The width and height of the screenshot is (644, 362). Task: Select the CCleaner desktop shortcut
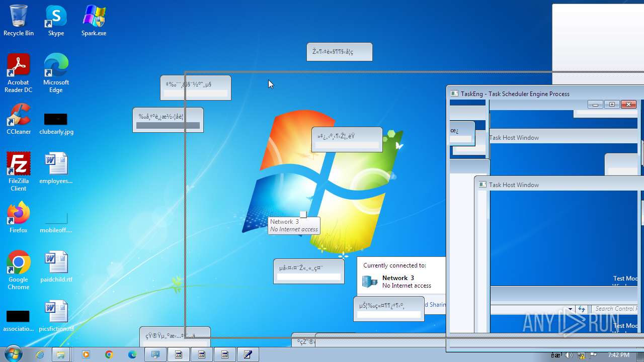(x=19, y=119)
